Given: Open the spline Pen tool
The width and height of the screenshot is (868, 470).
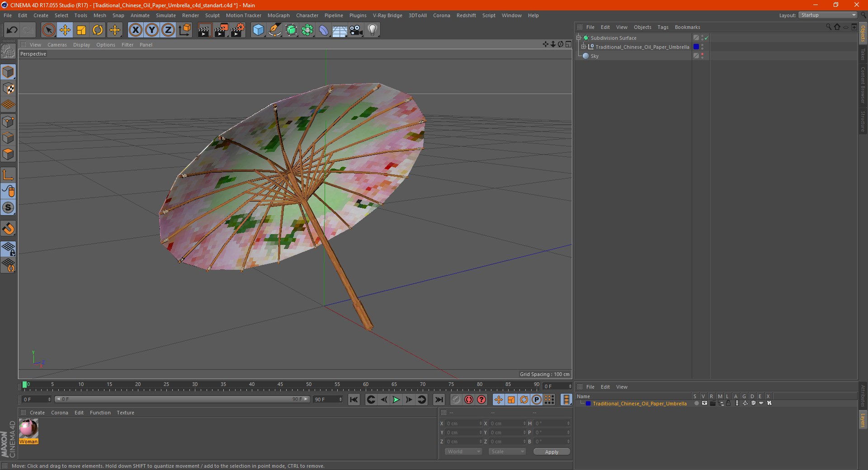Looking at the screenshot, I should coord(274,30).
